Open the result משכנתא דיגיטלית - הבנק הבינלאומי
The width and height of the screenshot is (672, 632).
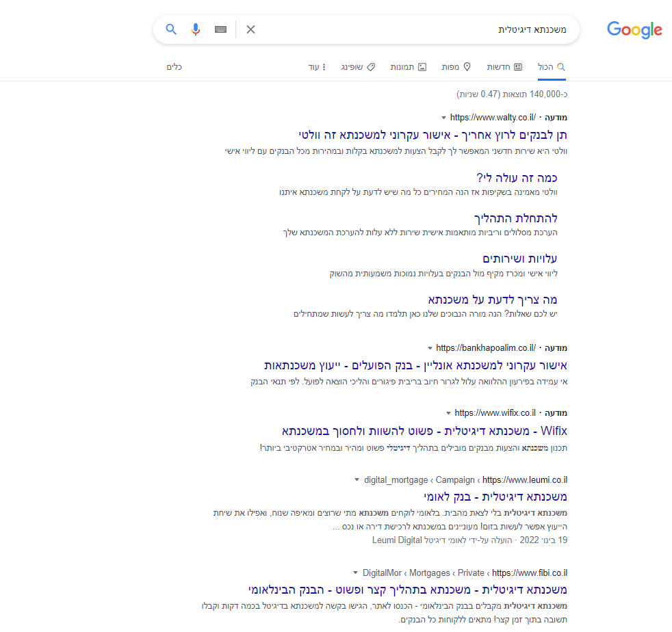coord(408,590)
